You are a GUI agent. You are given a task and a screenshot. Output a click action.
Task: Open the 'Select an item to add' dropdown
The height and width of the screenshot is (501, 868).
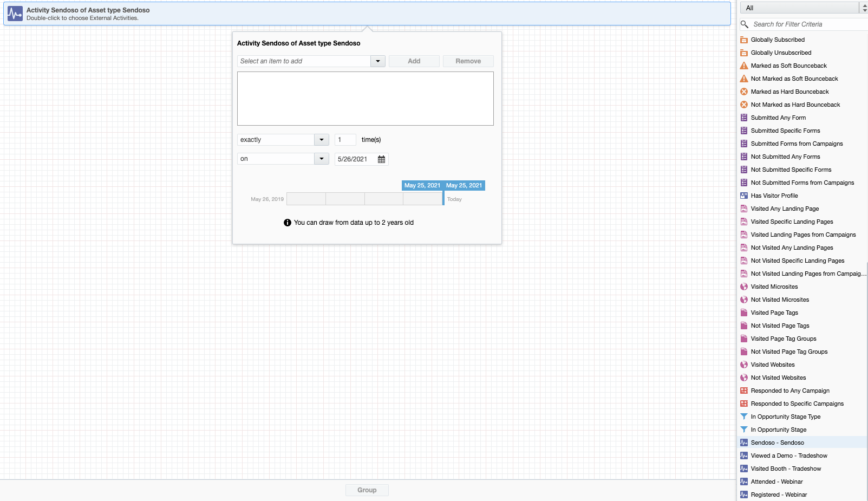click(x=377, y=61)
